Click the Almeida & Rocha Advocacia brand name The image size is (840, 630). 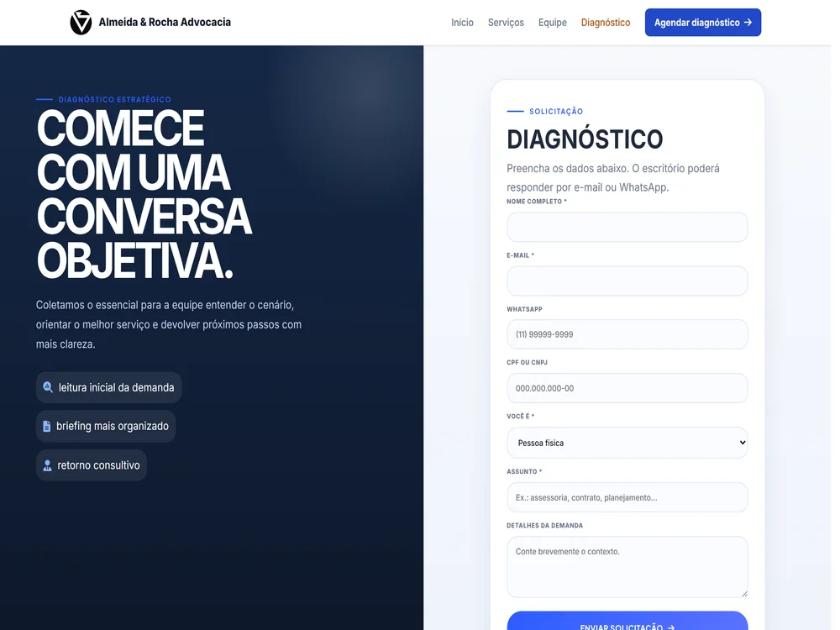pos(165,23)
